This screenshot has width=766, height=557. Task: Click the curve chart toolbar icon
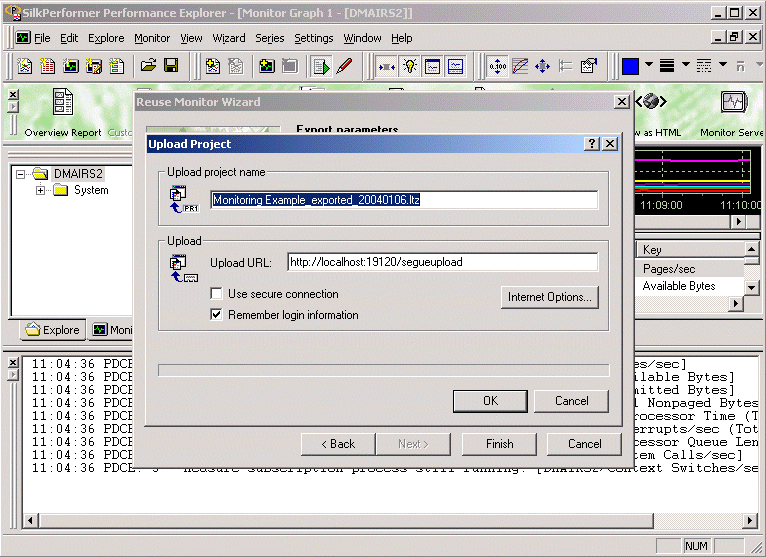(x=520, y=66)
